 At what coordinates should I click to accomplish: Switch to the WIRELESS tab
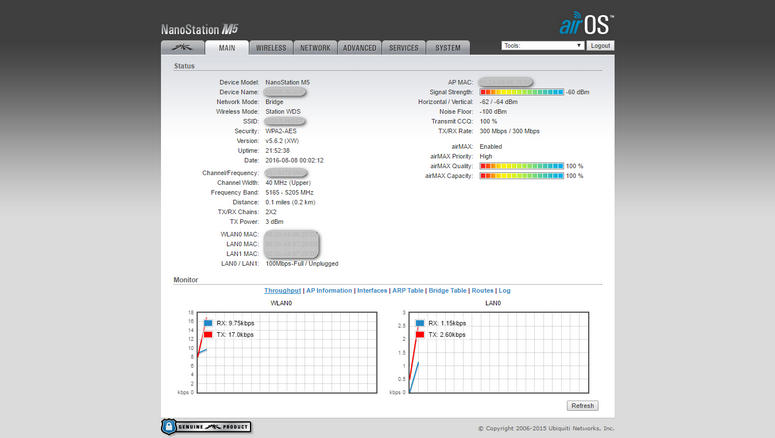point(271,48)
